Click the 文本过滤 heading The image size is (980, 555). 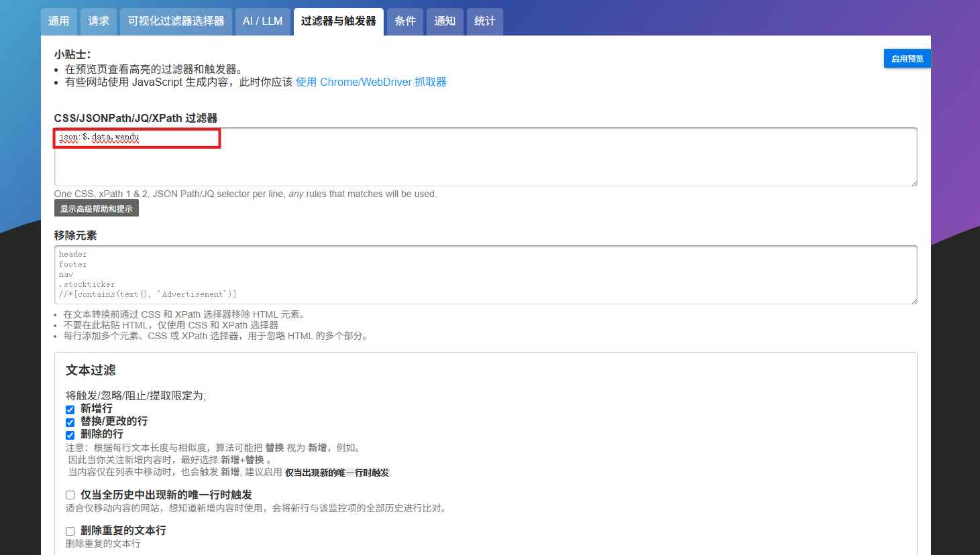click(x=91, y=370)
